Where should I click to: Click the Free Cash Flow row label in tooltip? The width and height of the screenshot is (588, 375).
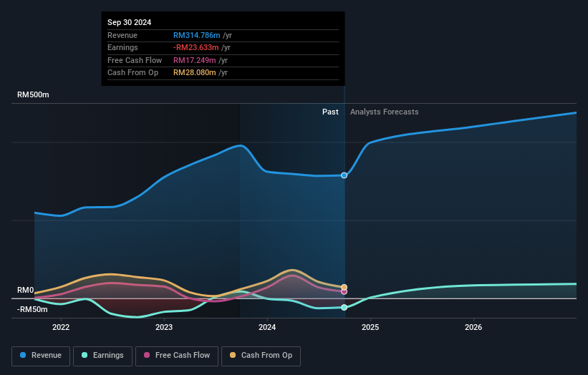pos(135,60)
